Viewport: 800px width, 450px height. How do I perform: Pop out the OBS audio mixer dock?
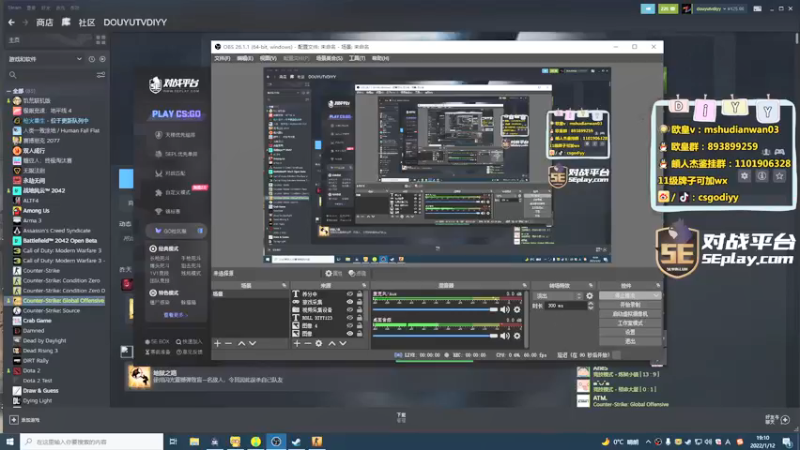click(x=524, y=286)
